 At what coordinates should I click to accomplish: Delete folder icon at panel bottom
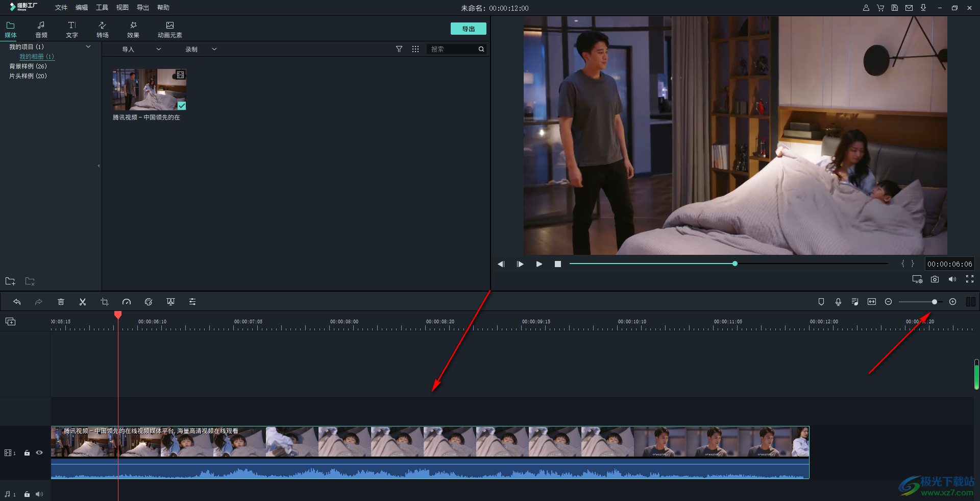(30, 281)
